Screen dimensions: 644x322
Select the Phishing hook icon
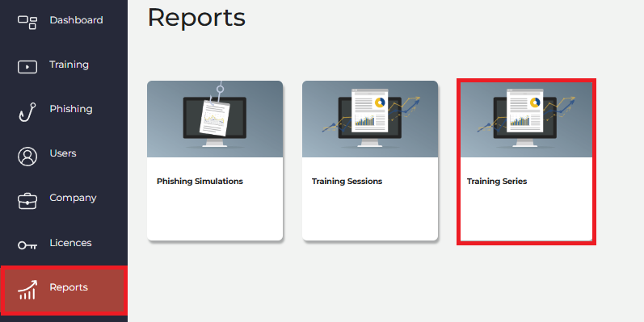coord(27,112)
